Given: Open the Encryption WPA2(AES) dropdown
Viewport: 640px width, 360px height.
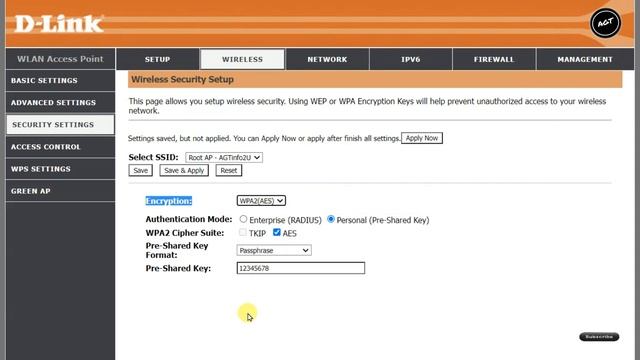Looking at the screenshot, I should 261,201.
